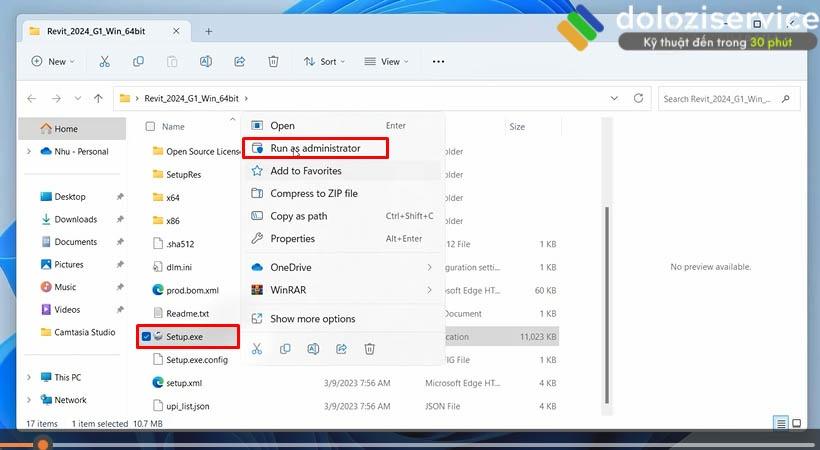Expand This PC in navigation pane
Screen dimensions: 820x450
coord(28,377)
